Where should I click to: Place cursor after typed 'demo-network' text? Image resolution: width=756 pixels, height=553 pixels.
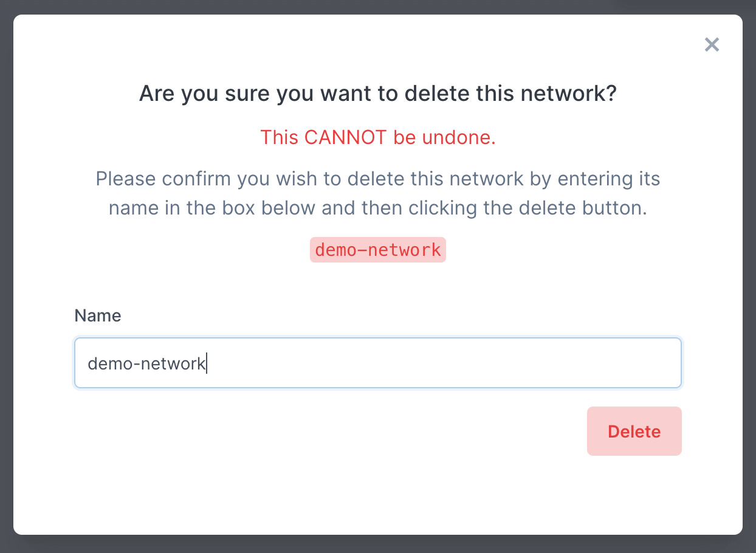coord(207,363)
